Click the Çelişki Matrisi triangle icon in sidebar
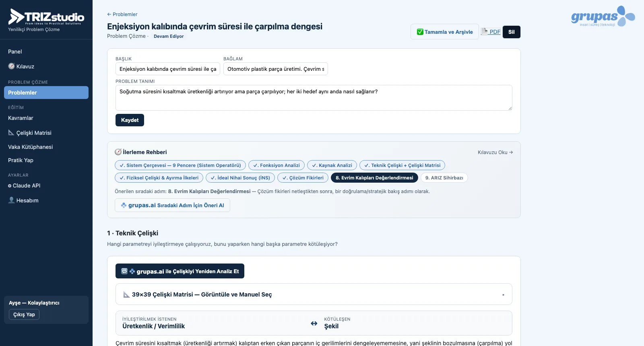The image size is (644, 346). pos(11,132)
